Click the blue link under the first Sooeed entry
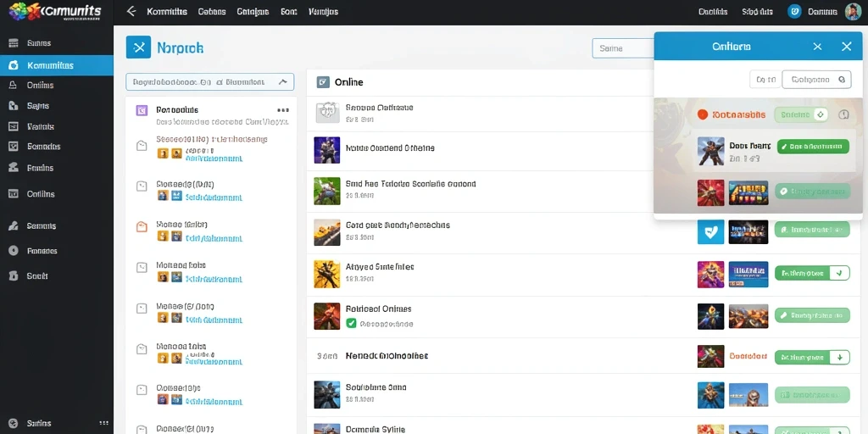 [x=214, y=159]
